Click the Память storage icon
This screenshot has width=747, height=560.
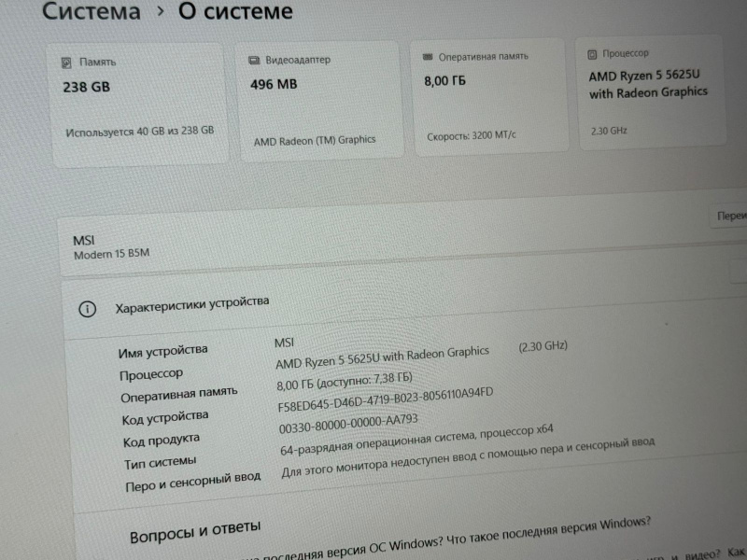pyautogui.click(x=66, y=63)
